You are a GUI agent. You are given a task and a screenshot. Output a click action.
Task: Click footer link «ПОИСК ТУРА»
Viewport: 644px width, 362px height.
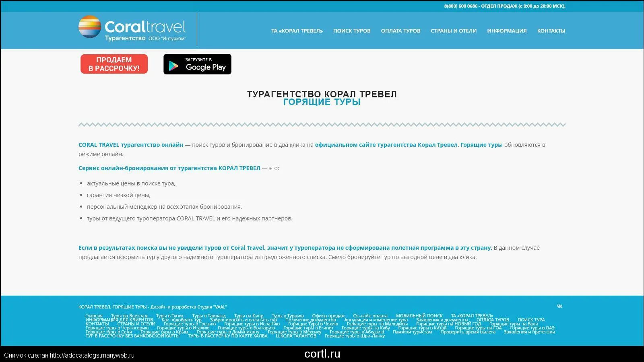[531, 320]
